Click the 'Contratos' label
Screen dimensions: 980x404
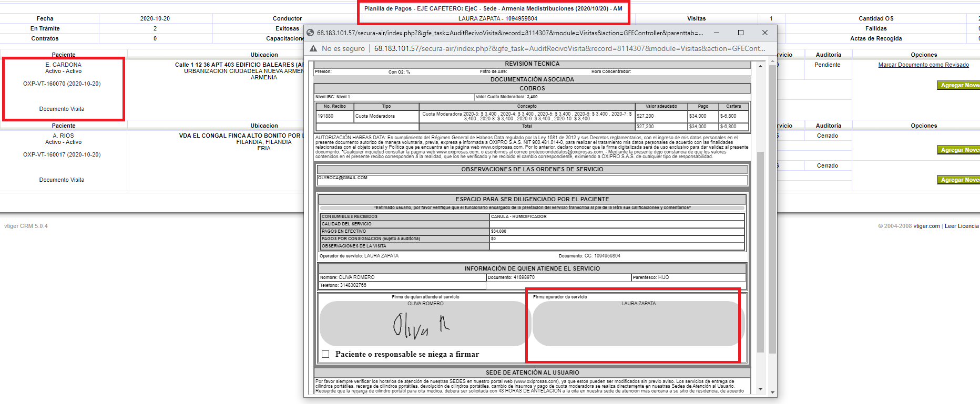pyautogui.click(x=45, y=38)
